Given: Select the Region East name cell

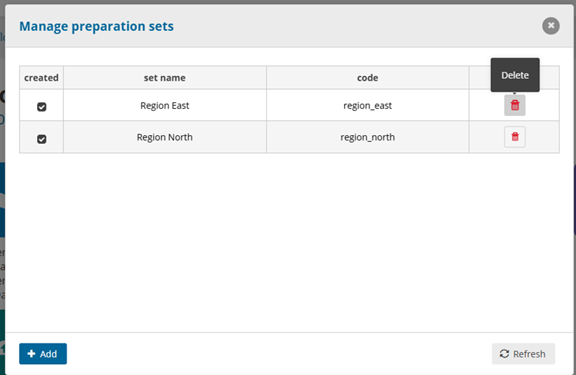Looking at the screenshot, I should click(x=165, y=105).
